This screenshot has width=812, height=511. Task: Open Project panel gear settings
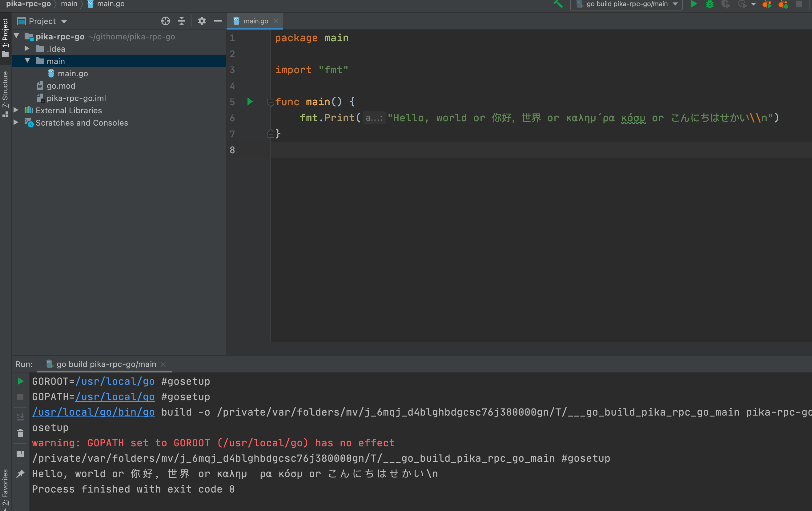[x=202, y=21]
